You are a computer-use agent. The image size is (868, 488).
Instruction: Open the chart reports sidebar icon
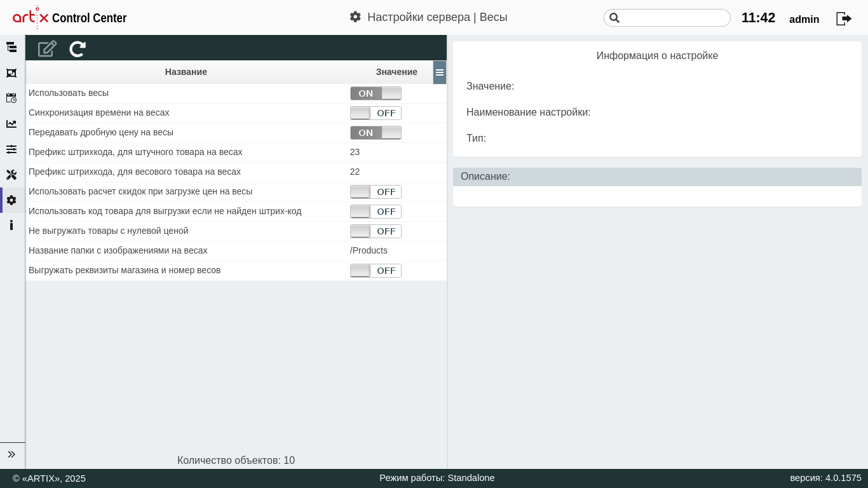pos(11,124)
